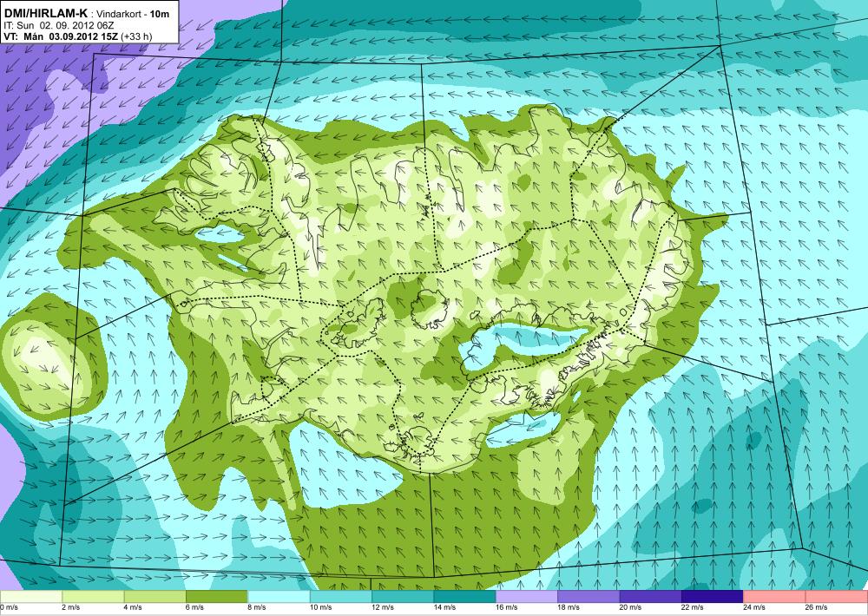
Task: Click the '12 m/s' legend label
Action: pyautogui.click(x=383, y=607)
